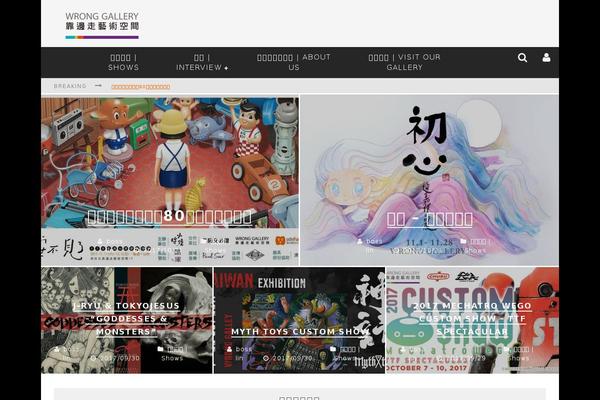Open the SHOWS menu item
The width and height of the screenshot is (600, 400).
[x=123, y=62]
